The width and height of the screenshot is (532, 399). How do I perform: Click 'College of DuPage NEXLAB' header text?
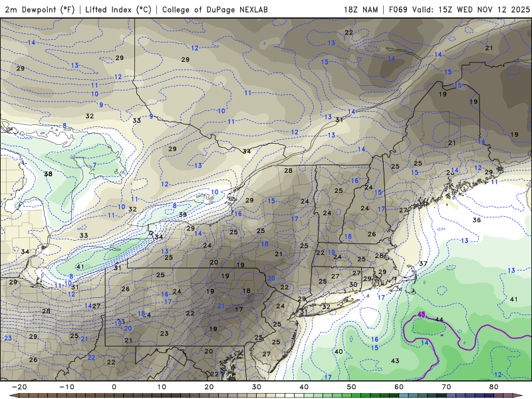(x=215, y=9)
